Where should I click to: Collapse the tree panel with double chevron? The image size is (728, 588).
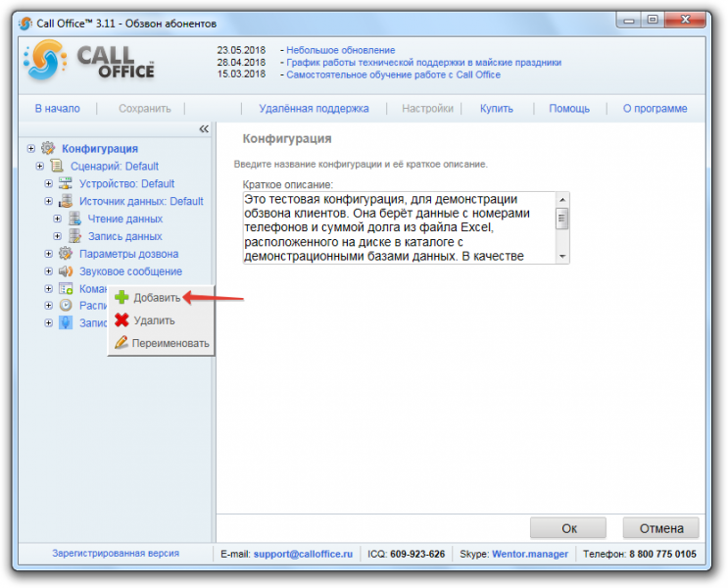204,128
